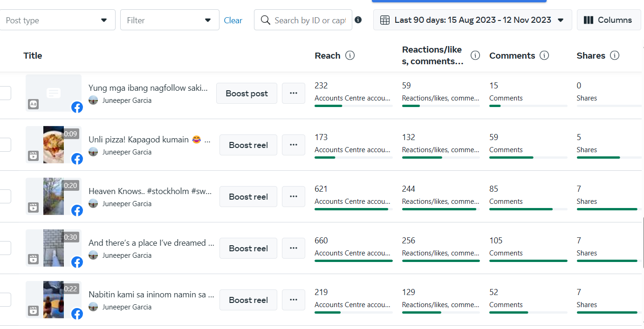Open more options for Nabitin kami reel

(294, 300)
